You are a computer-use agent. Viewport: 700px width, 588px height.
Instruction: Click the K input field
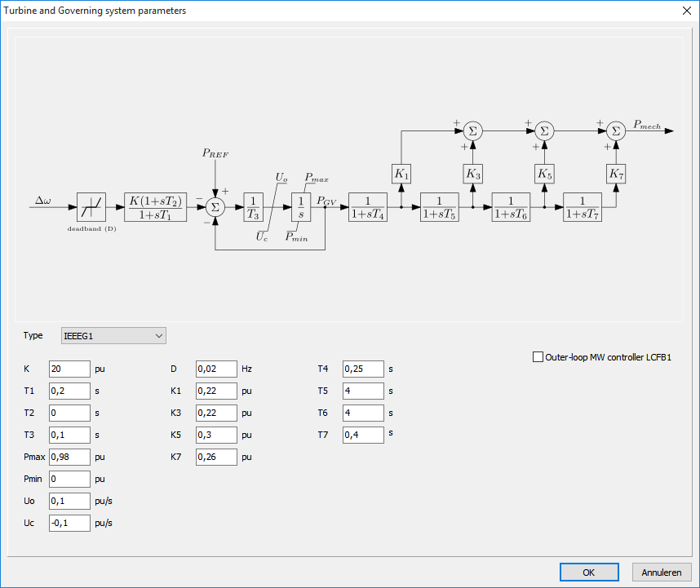point(69,369)
